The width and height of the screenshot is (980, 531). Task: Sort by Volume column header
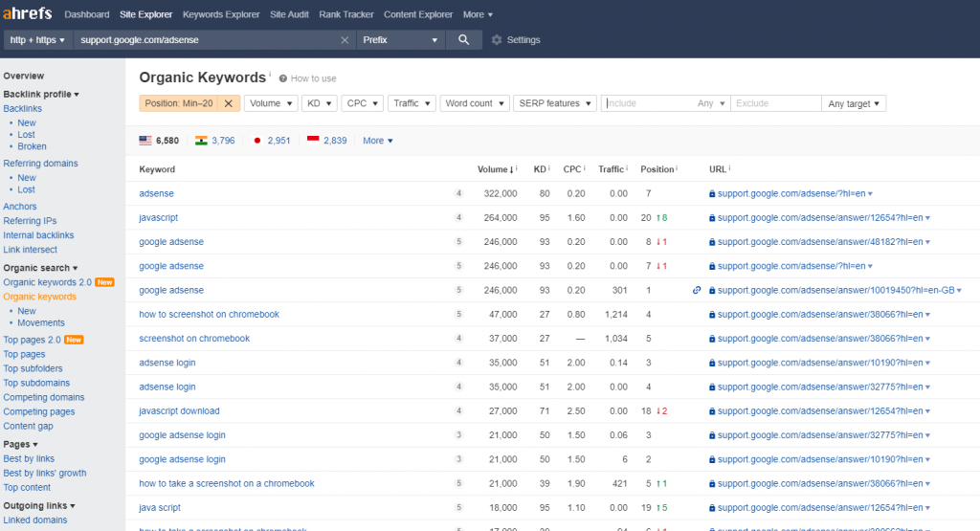(x=495, y=169)
